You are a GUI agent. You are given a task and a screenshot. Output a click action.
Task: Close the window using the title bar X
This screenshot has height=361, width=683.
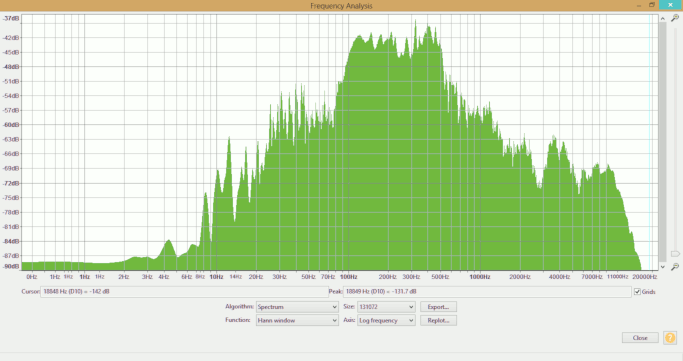tap(670, 5)
